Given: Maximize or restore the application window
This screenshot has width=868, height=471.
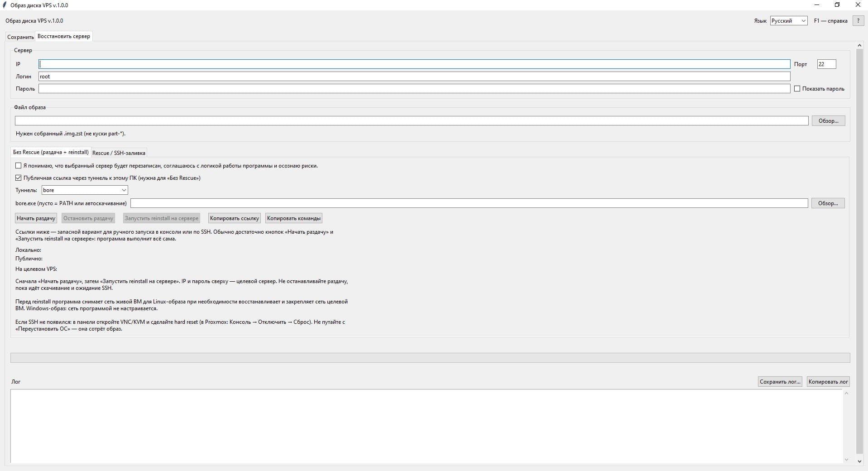Looking at the screenshot, I should coord(837,5).
